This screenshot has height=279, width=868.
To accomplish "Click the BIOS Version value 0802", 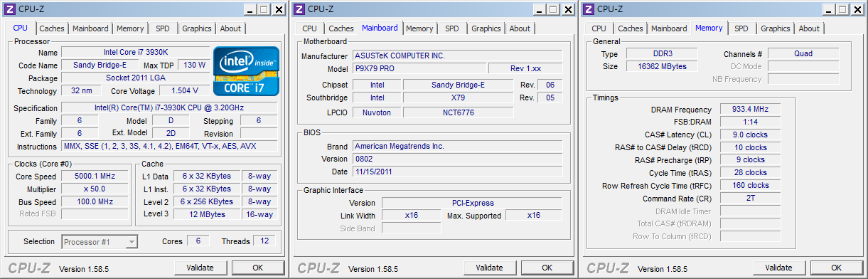I will click(x=457, y=159).
